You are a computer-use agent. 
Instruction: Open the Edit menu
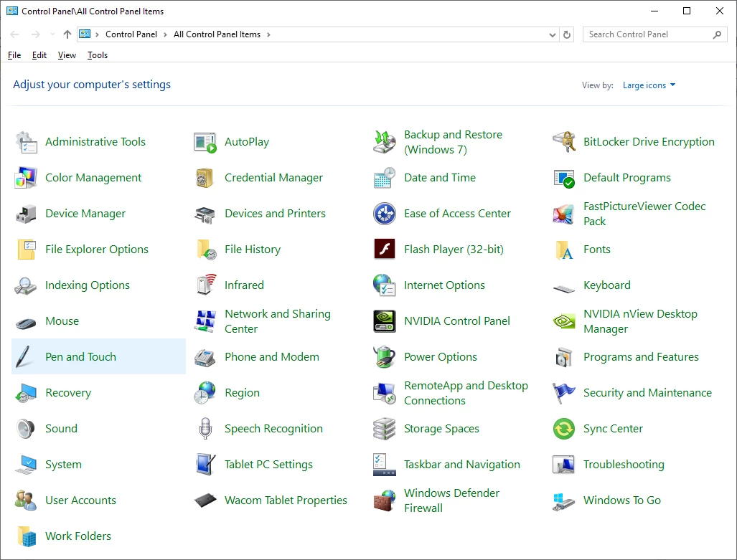coord(39,55)
